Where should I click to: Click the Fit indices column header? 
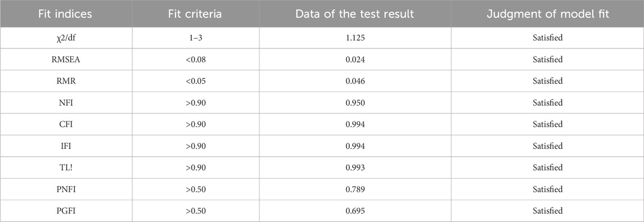tap(65, 13)
